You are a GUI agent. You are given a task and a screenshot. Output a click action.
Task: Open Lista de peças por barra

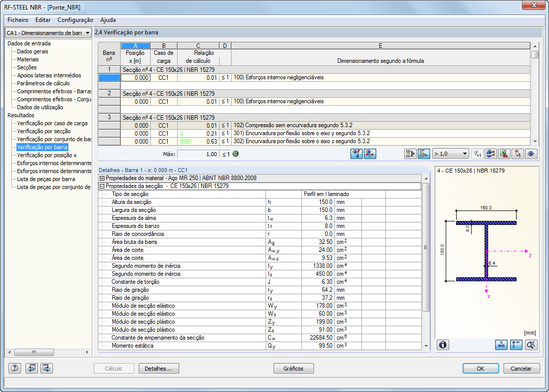pyautogui.click(x=46, y=179)
